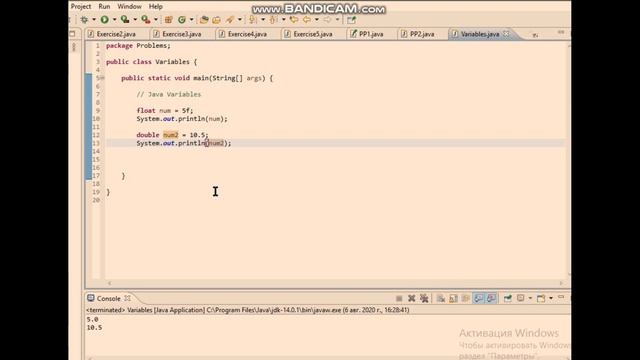Click console output value 5.0
This screenshot has height=360, width=640.
click(x=93, y=320)
